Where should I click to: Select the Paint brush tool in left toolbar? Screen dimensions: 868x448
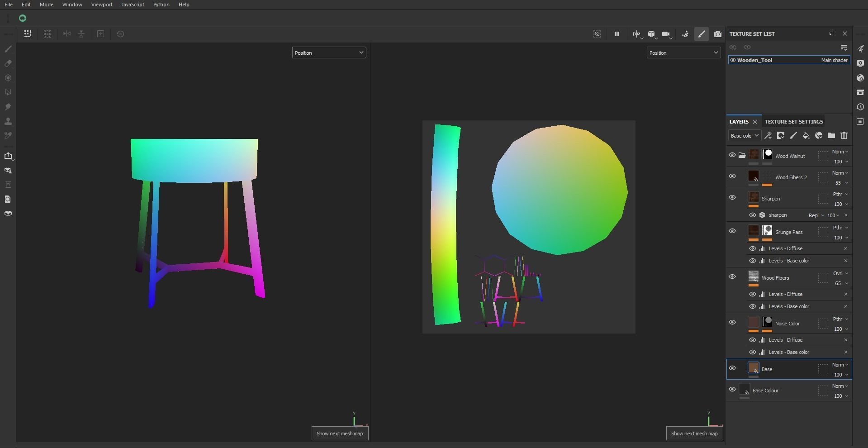[8, 49]
